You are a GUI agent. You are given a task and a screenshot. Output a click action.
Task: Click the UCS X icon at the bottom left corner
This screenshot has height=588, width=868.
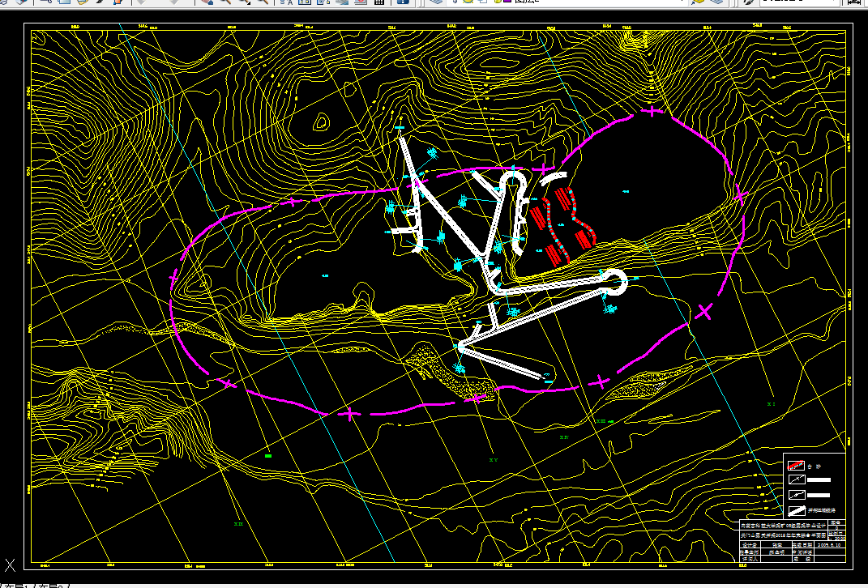click(x=10, y=565)
